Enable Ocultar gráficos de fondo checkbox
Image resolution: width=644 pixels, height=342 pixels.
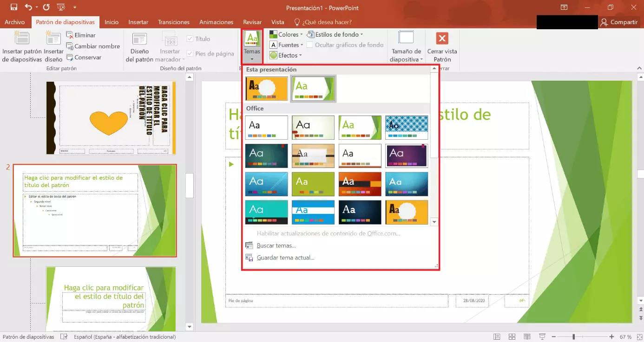pos(309,45)
